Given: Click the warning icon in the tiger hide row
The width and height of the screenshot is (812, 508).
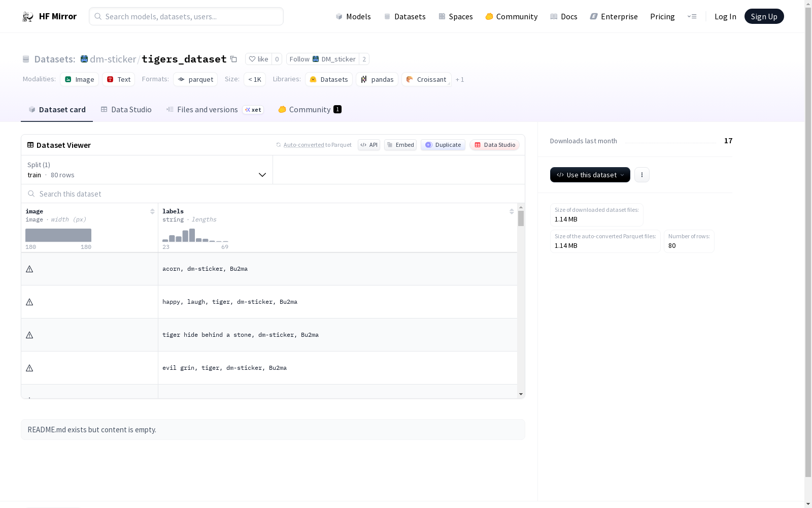Looking at the screenshot, I should coord(29,335).
